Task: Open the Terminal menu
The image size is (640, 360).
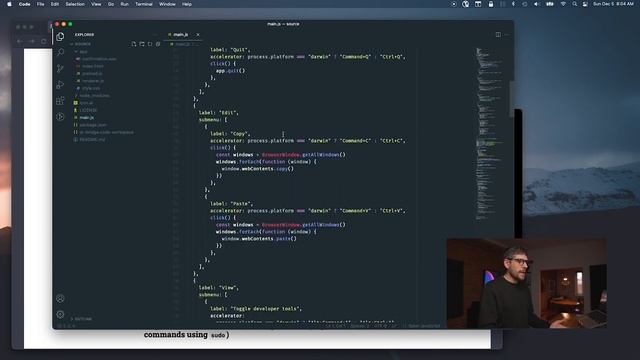Action: click(x=144, y=4)
